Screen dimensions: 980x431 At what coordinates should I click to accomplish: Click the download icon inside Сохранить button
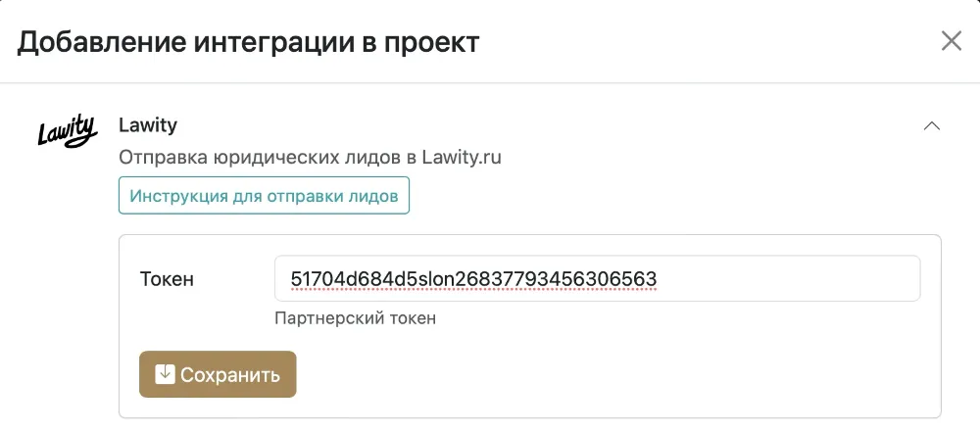(165, 374)
